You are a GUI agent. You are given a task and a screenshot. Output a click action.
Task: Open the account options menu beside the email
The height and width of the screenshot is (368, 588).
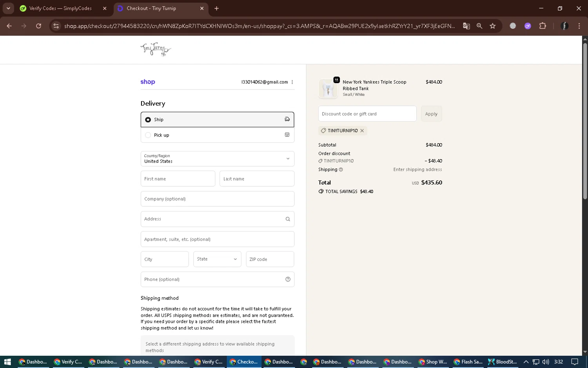point(292,82)
